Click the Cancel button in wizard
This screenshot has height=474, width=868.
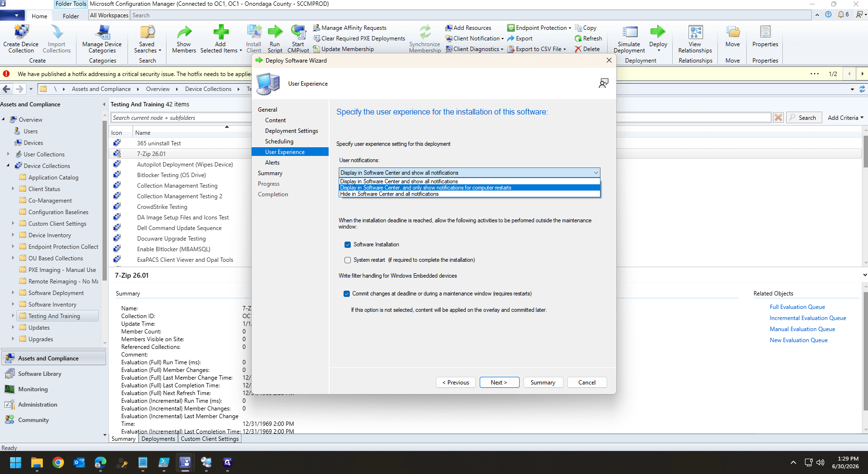pos(587,383)
